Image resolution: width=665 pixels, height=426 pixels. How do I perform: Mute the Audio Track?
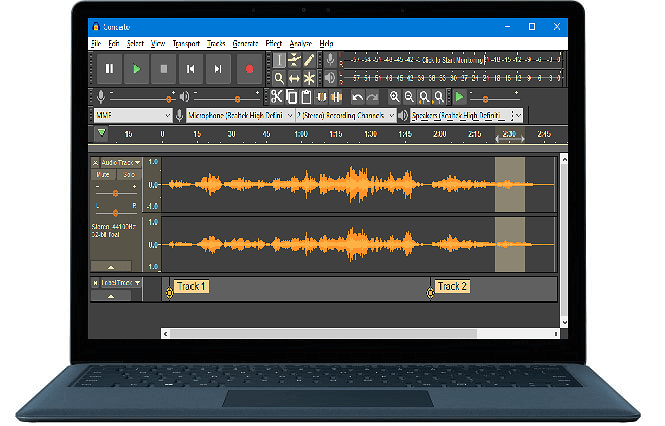click(104, 175)
